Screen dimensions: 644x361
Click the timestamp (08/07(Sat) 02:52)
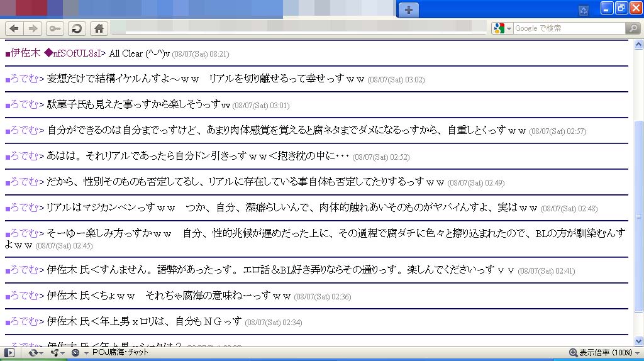click(381, 157)
